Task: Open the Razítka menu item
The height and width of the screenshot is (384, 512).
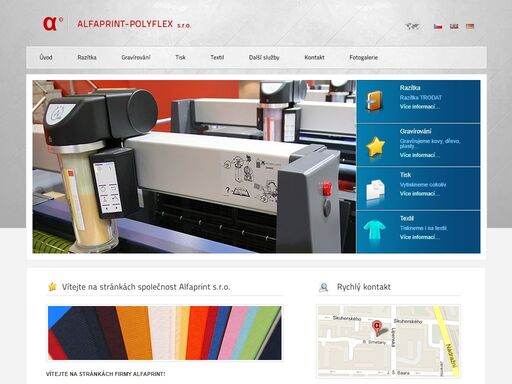Action: click(x=87, y=57)
